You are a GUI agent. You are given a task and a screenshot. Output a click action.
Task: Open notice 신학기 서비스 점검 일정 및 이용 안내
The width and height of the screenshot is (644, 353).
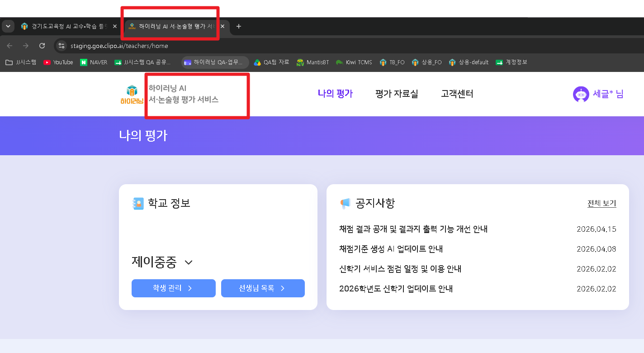pyautogui.click(x=400, y=269)
